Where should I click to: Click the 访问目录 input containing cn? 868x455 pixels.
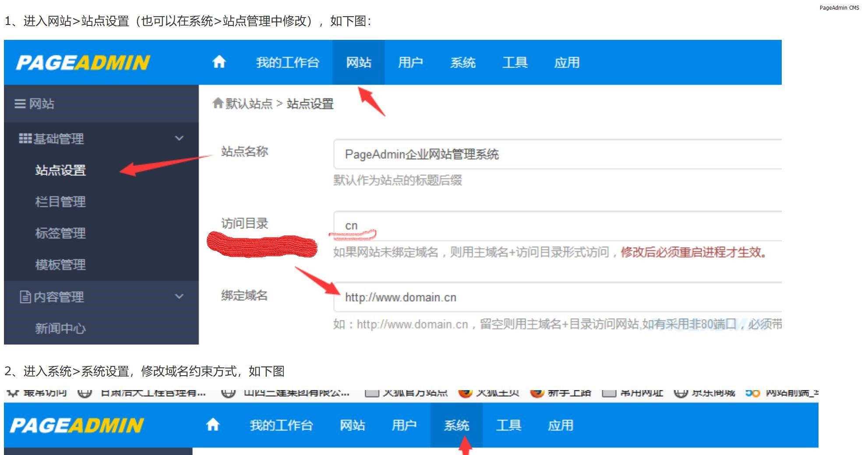[x=557, y=226]
